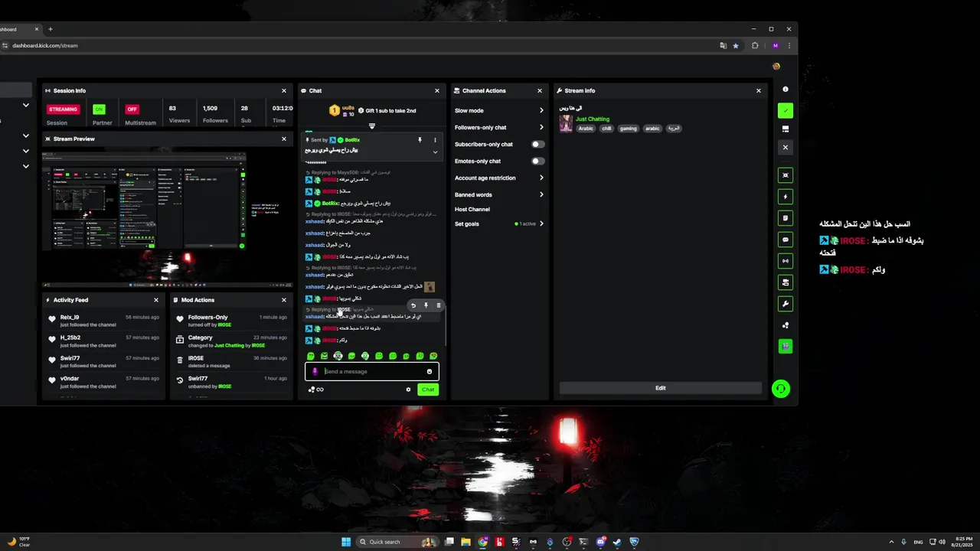Show hidden system tray icons

[890, 542]
